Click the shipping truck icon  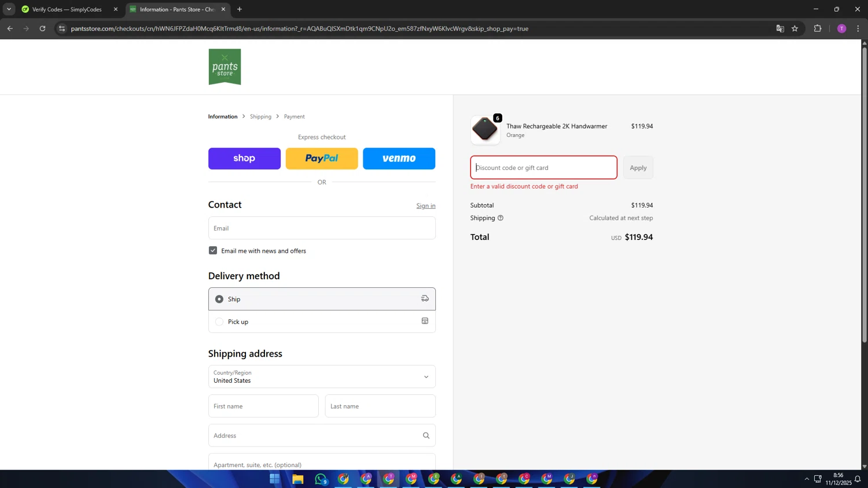coord(425,298)
